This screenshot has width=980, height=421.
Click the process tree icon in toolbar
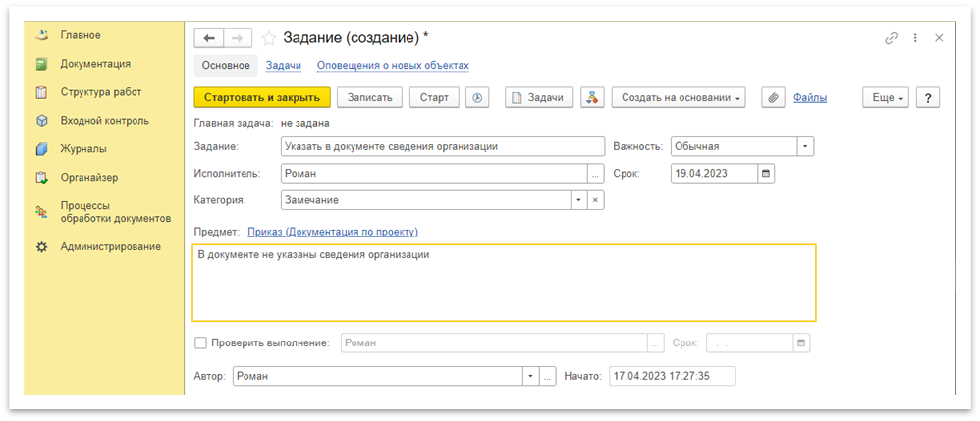592,98
